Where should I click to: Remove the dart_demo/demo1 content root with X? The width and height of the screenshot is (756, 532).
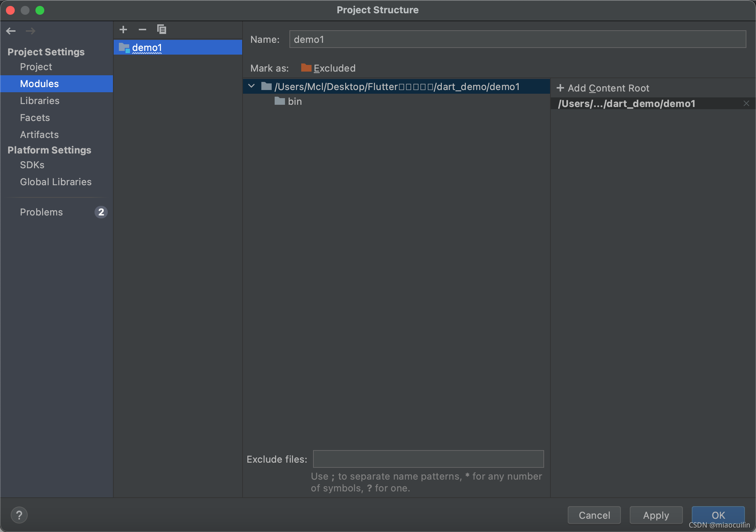pyautogui.click(x=746, y=104)
